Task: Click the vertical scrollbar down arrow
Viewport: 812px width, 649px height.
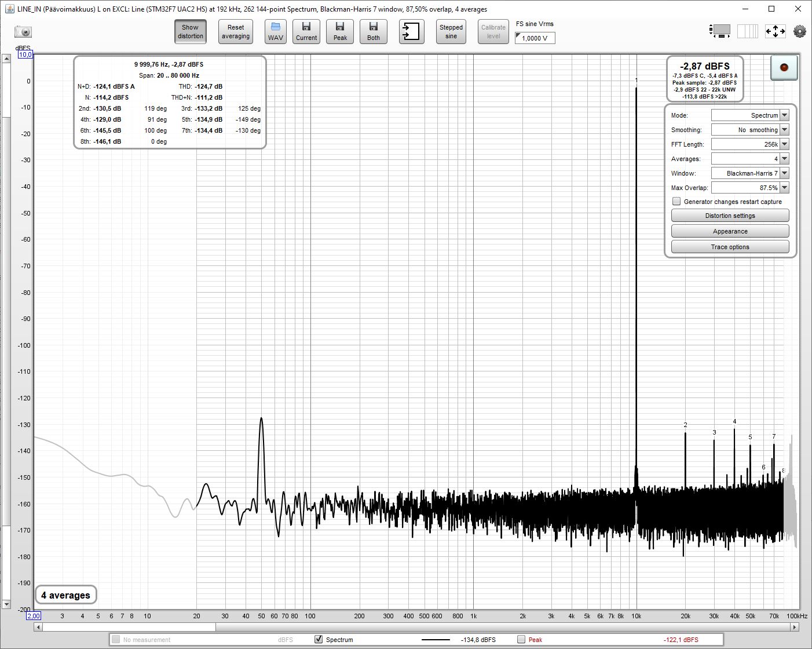Action: point(6,605)
